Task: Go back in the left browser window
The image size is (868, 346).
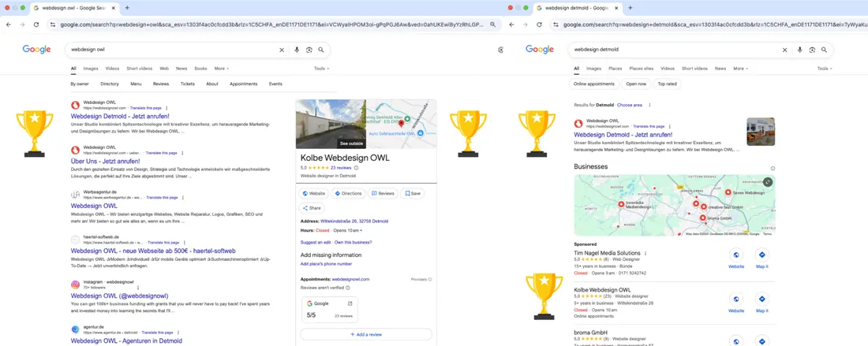Action: tap(9, 25)
